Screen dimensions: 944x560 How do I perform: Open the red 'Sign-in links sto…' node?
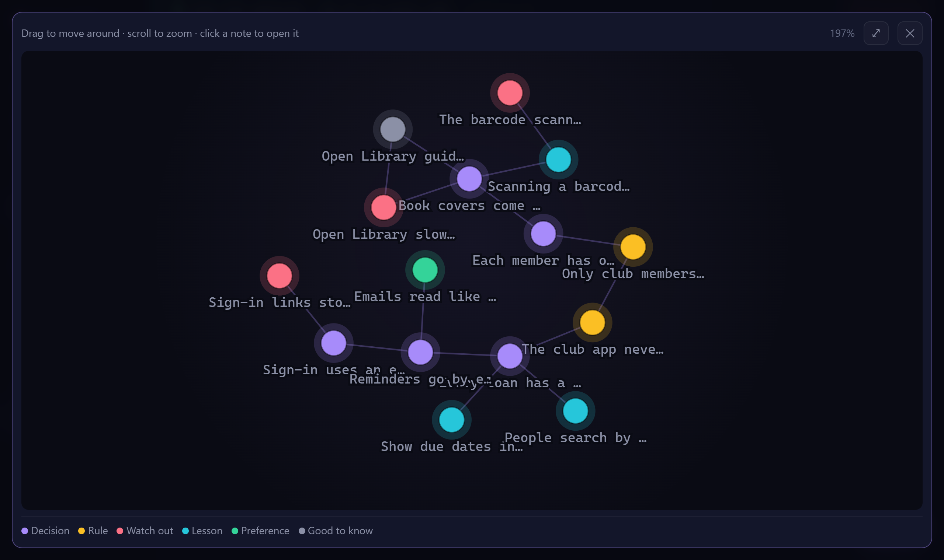tap(279, 276)
